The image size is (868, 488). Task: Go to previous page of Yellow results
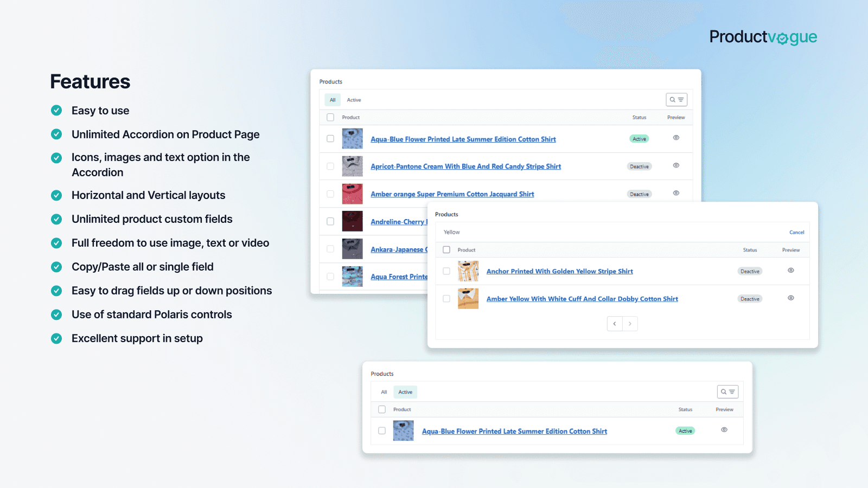click(615, 324)
